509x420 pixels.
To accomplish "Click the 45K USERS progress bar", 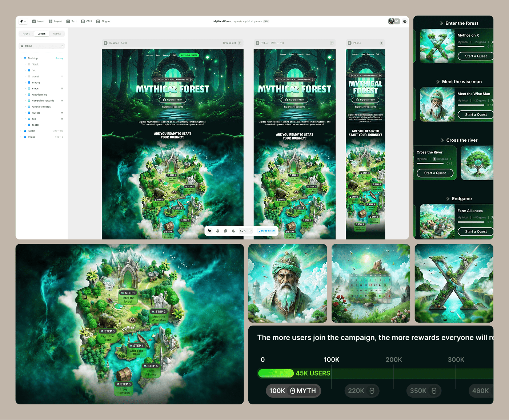I will click(x=276, y=373).
